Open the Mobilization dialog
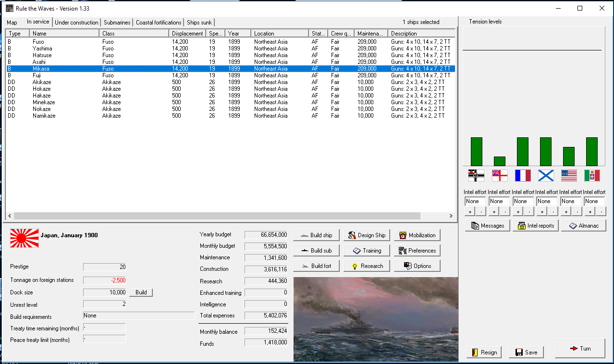 click(417, 235)
